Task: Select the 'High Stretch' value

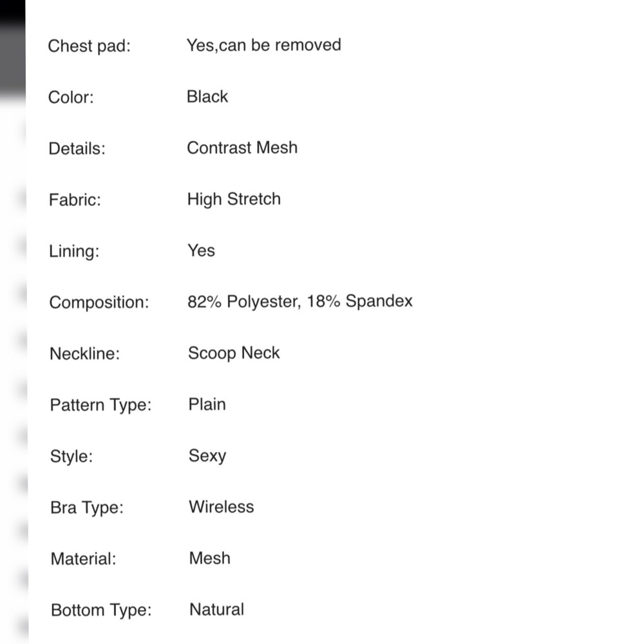Action: (x=234, y=200)
